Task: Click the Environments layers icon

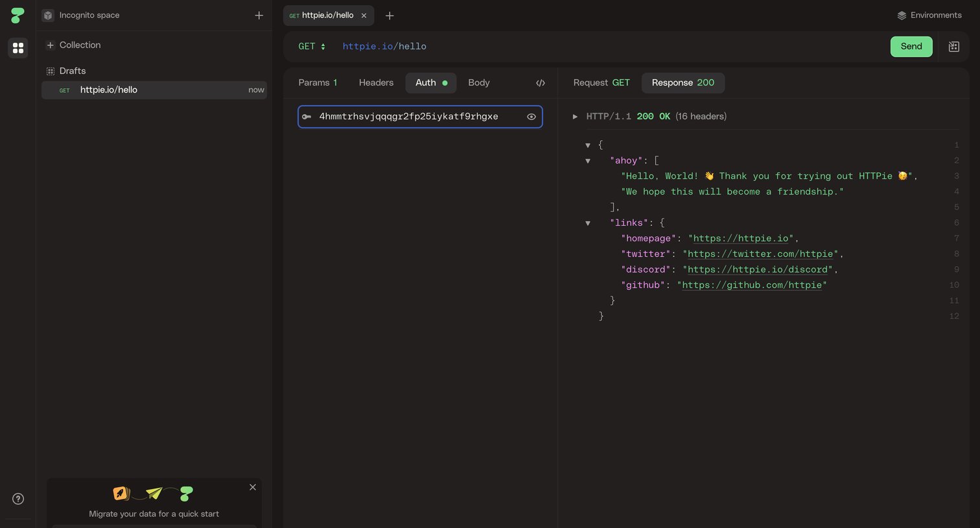Action: click(x=902, y=16)
